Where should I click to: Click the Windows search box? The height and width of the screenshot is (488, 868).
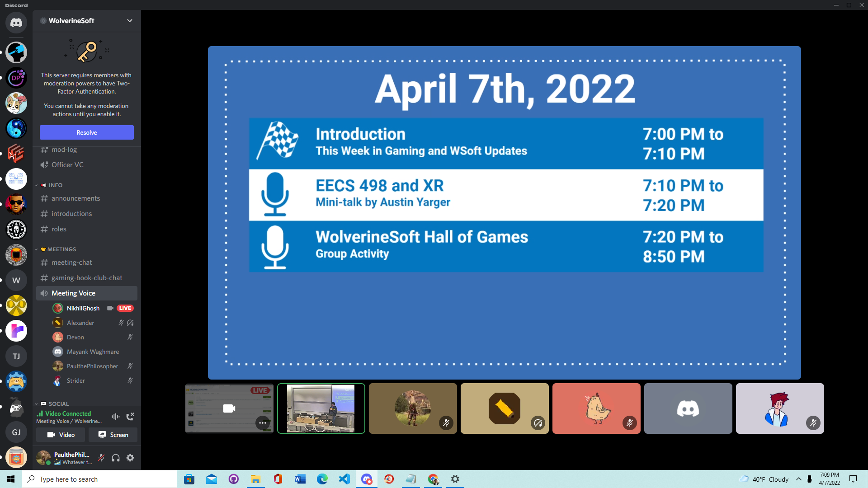point(99,479)
